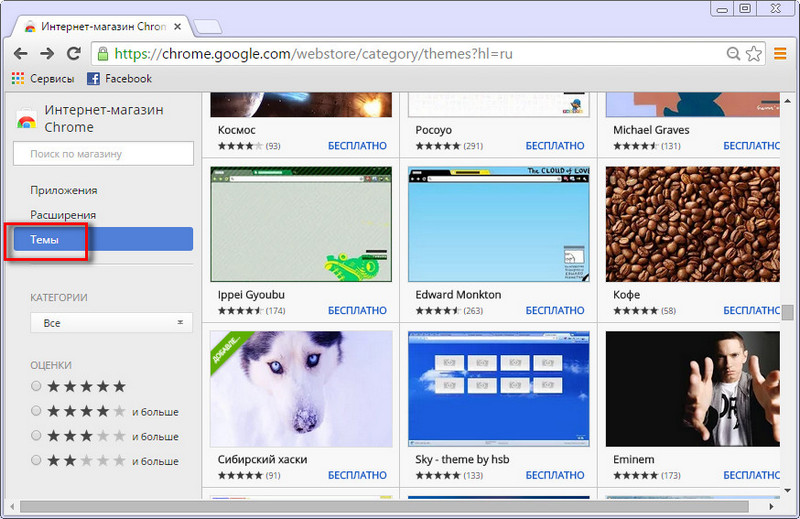Screen dimensions: 800x519
Task: Reload the page with the refresh icon
Action: click(x=74, y=53)
